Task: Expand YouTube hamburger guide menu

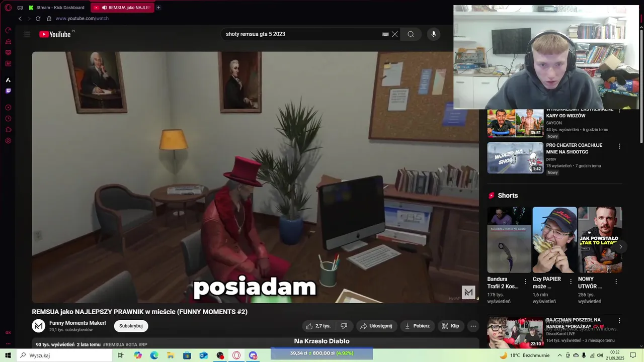Action: [27, 34]
